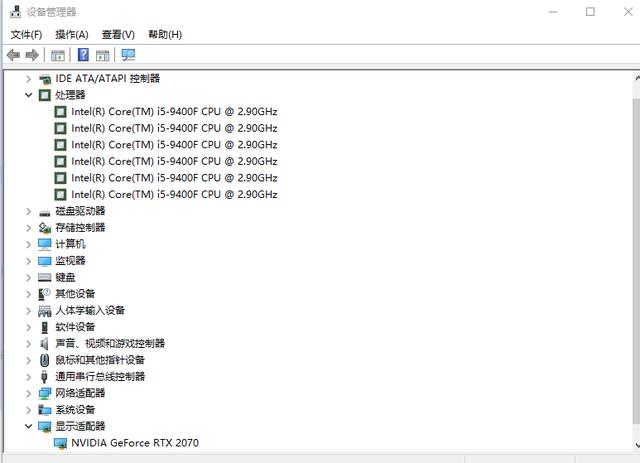Click the 磁盘驱动器 drive icon
Screen dimensions: 640x463
[44, 212]
